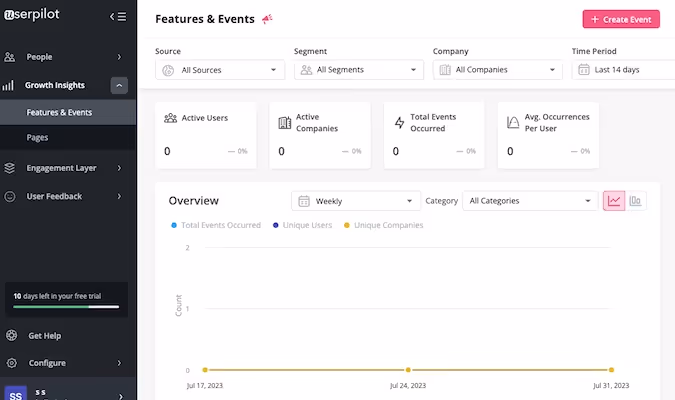Click the Jul 24, 2023 data point
The width and height of the screenshot is (675, 400).
[x=408, y=370]
